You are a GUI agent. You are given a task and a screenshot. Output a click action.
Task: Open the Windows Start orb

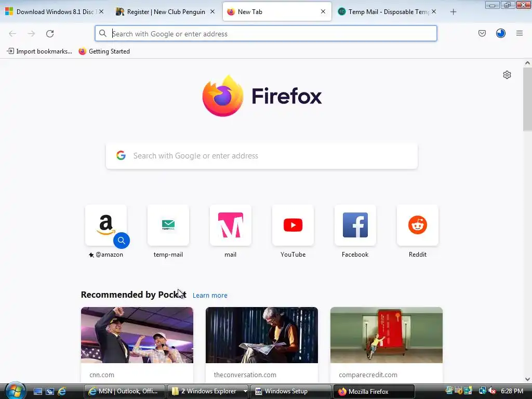click(15, 391)
